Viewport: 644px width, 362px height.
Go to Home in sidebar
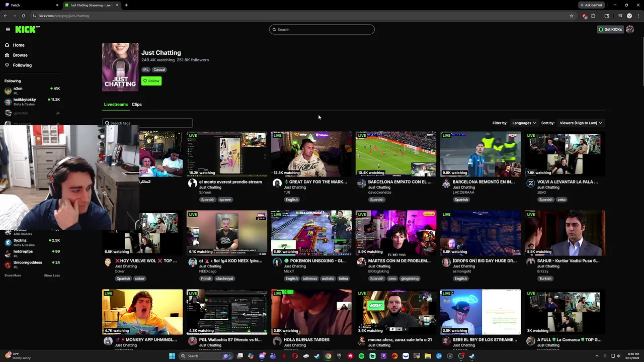[19, 45]
